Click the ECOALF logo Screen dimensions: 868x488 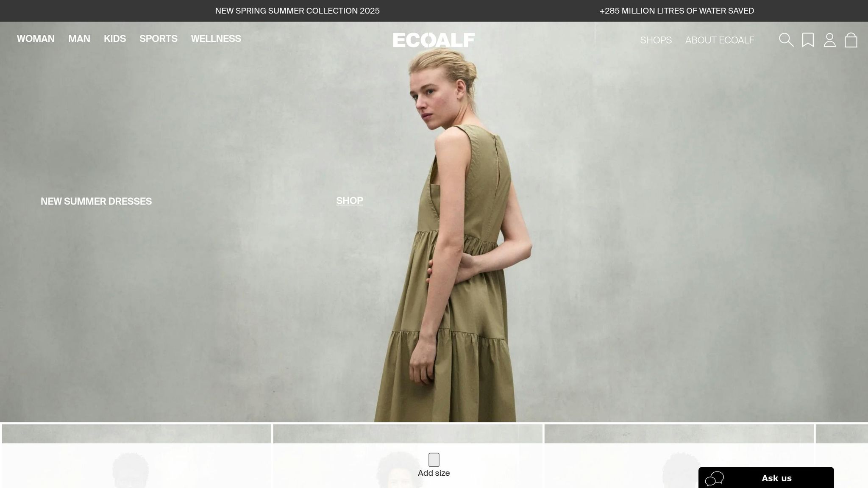pyautogui.click(x=434, y=40)
